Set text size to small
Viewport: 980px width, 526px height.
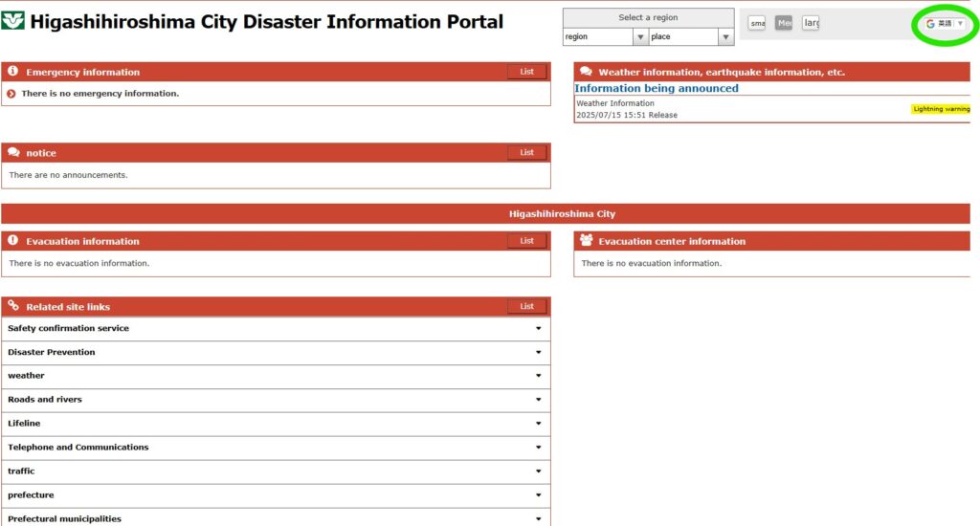pos(756,23)
